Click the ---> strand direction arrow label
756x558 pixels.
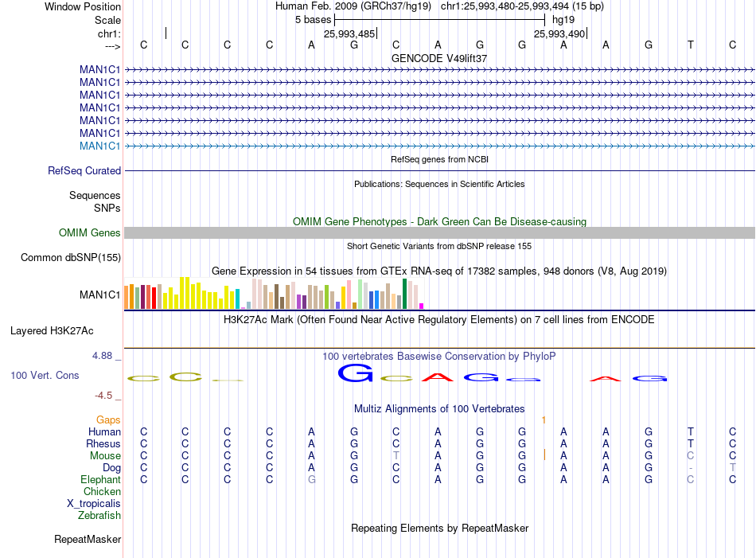pyautogui.click(x=112, y=46)
